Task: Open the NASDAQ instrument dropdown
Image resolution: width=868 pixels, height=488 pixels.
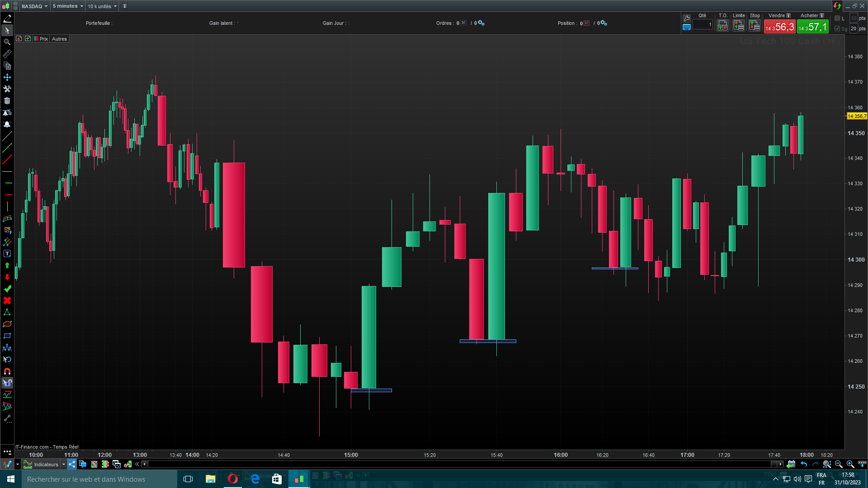Action: pyautogui.click(x=34, y=6)
